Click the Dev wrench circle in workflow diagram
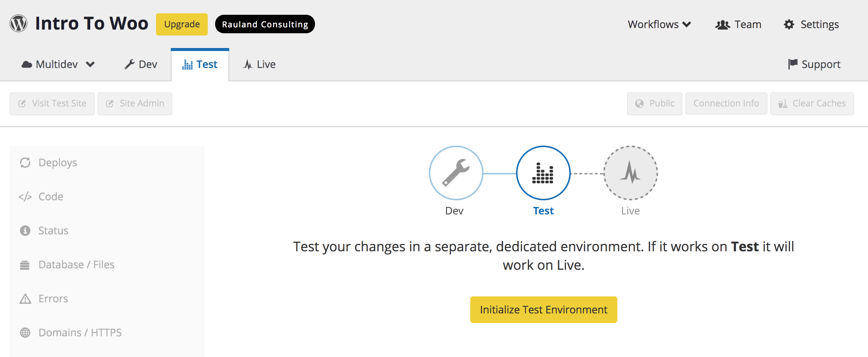Viewport: 868px width, 357px height. pos(456,173)
